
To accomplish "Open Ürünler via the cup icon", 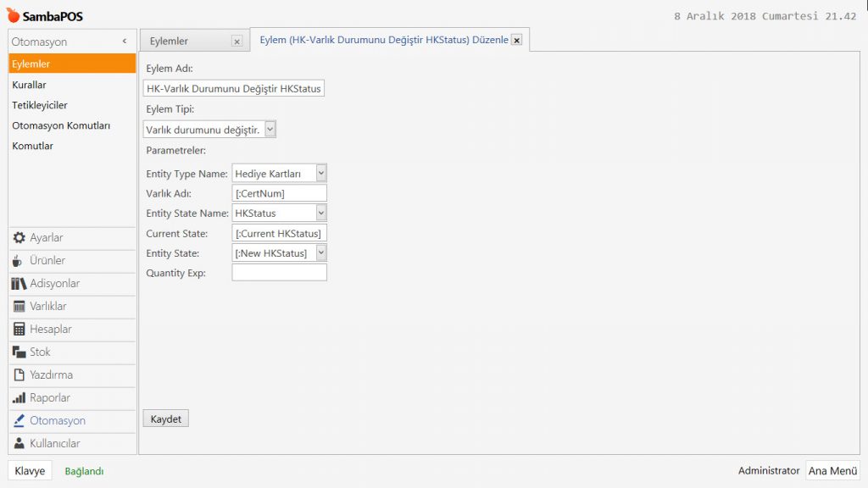I will [18, 261].
